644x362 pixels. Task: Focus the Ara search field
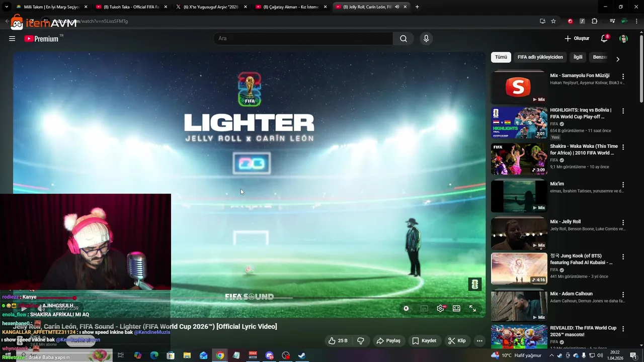(303, 39)
